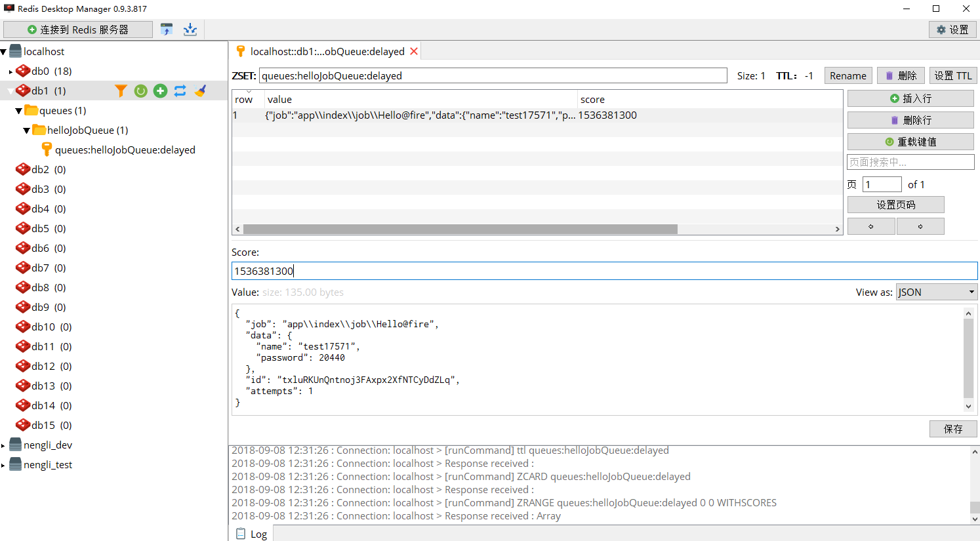Image resolution: width=980 pixels, height=541 pixels.
Task: Switch to the localhost::db1 key tab
Action: pyautogui.click(x=327, y=51)
